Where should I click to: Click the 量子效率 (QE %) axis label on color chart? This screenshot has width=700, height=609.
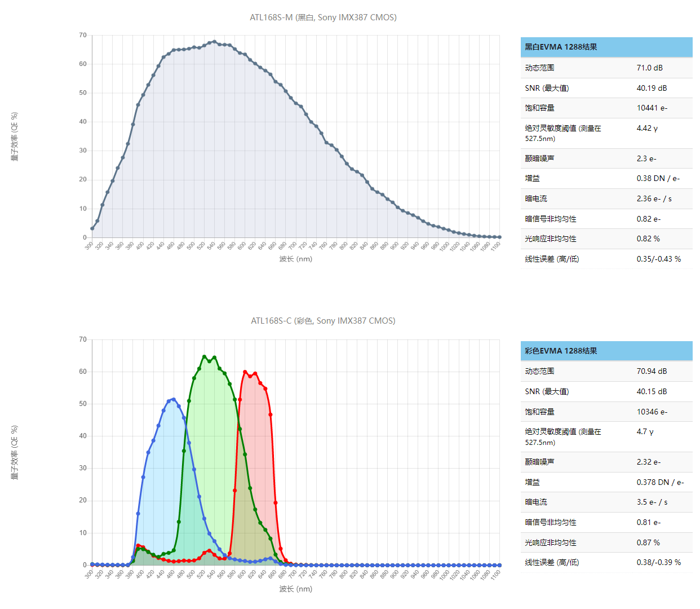click(15, 452)
